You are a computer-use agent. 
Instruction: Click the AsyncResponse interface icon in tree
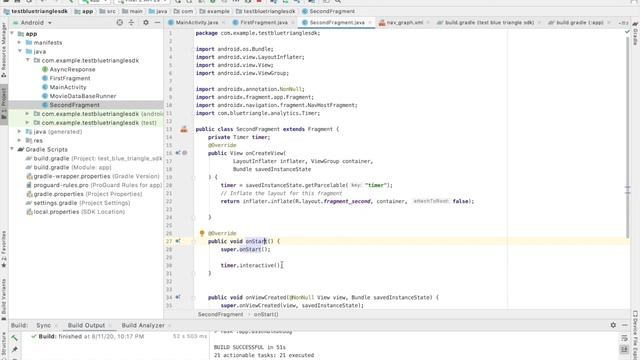[x=45, y=69]
